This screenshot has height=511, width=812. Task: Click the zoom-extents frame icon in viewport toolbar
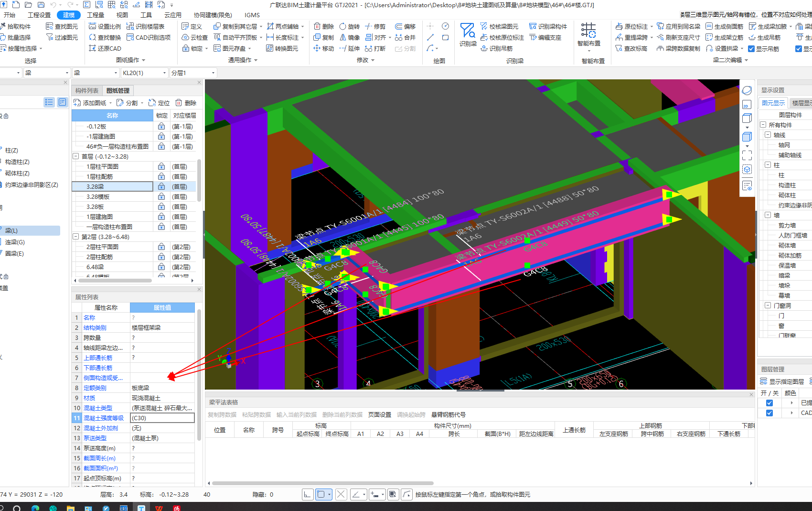[747, 155]
